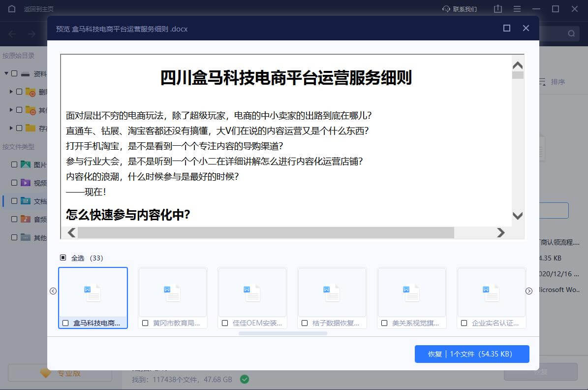Click the 专业版 upgrade button

(x=60, y=373)
